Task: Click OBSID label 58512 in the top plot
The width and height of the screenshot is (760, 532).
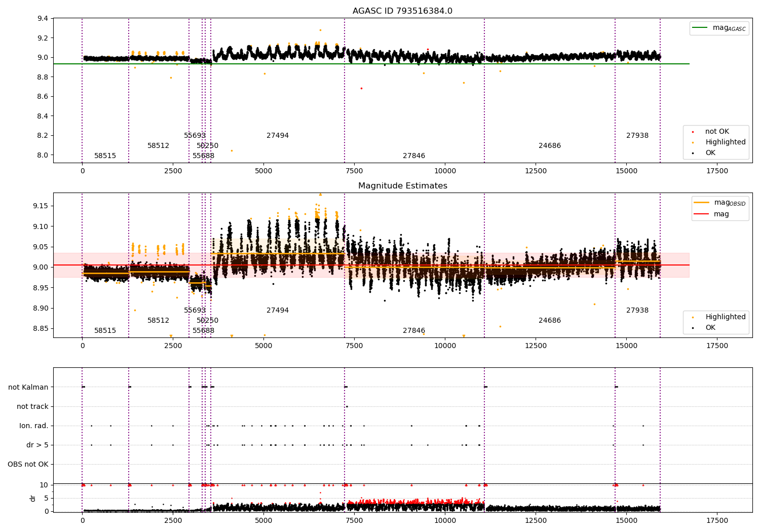Action: [158, 146]
